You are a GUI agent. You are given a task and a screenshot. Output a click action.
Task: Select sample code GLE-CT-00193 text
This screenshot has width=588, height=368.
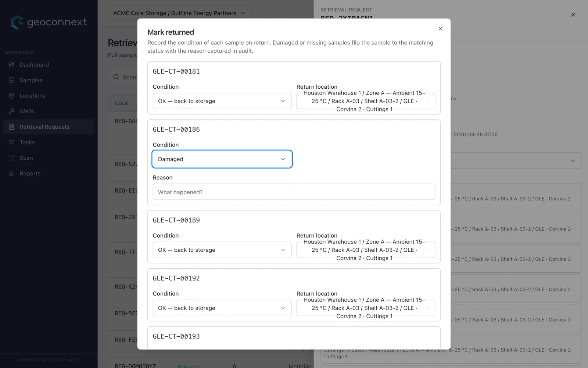176,336
